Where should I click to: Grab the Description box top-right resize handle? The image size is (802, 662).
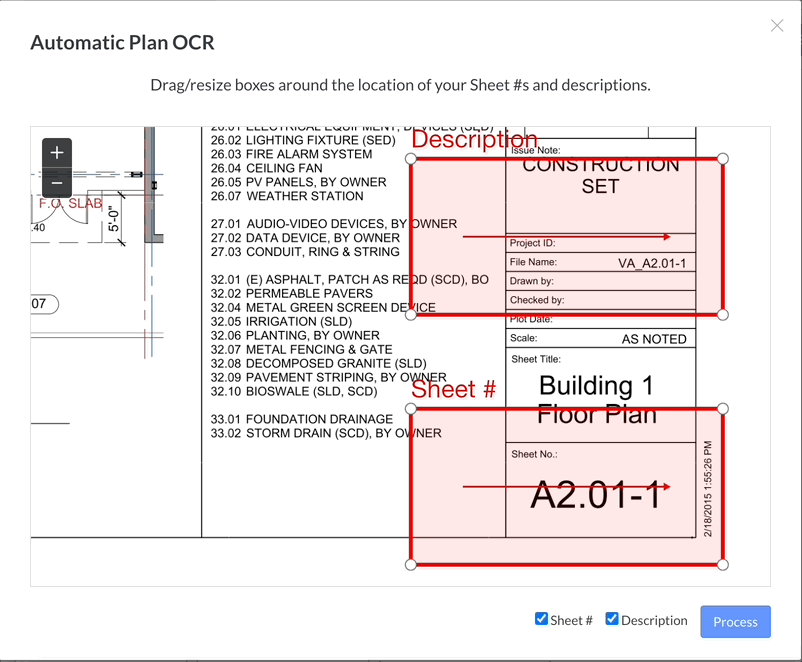723,159
